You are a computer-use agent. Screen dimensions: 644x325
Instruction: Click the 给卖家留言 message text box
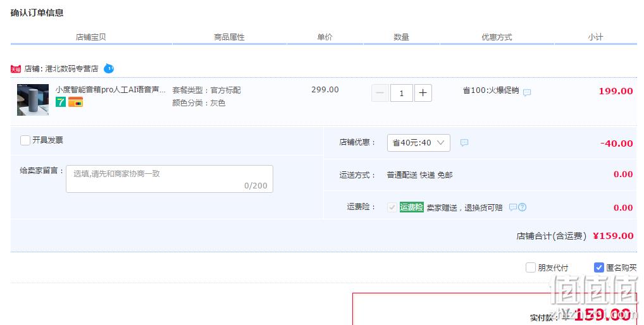tap(169, 179)
